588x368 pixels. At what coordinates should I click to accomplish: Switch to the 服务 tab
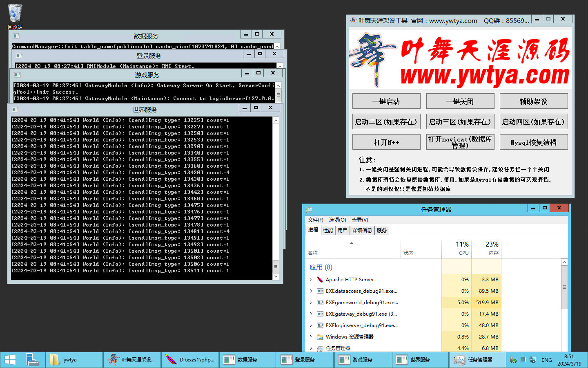pyautogui.click(x=382, y=231)
